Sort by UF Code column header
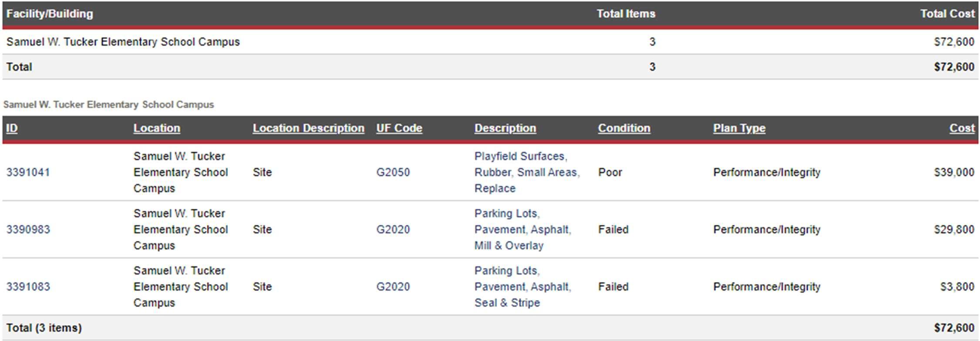 (399, 128)
